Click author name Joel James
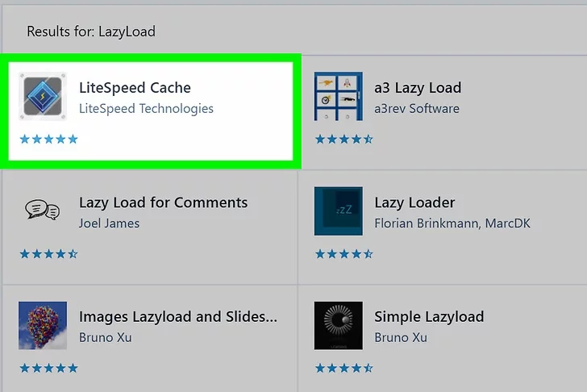Screen dimensions: 587x392 pyautogui.click(x=109, y=223)
